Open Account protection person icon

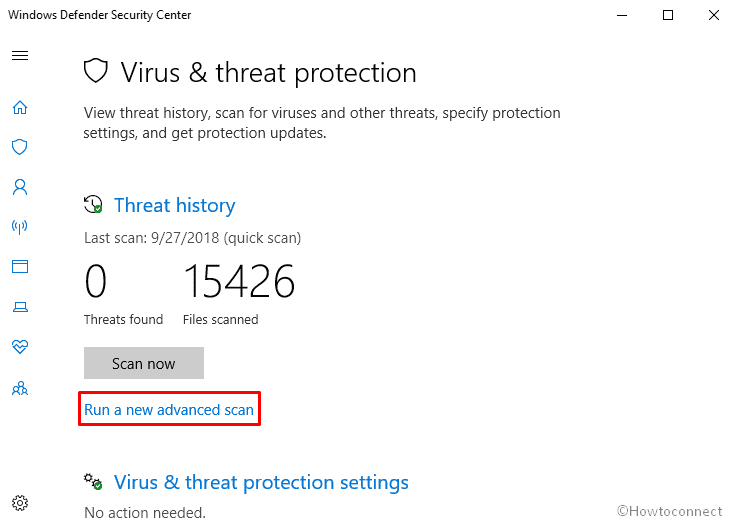20,187
